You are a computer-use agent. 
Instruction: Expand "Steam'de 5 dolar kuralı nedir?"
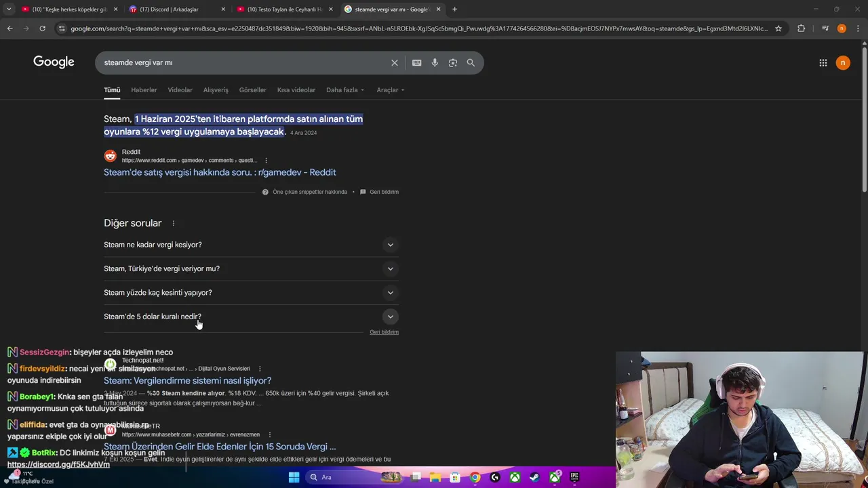[251, 317]
